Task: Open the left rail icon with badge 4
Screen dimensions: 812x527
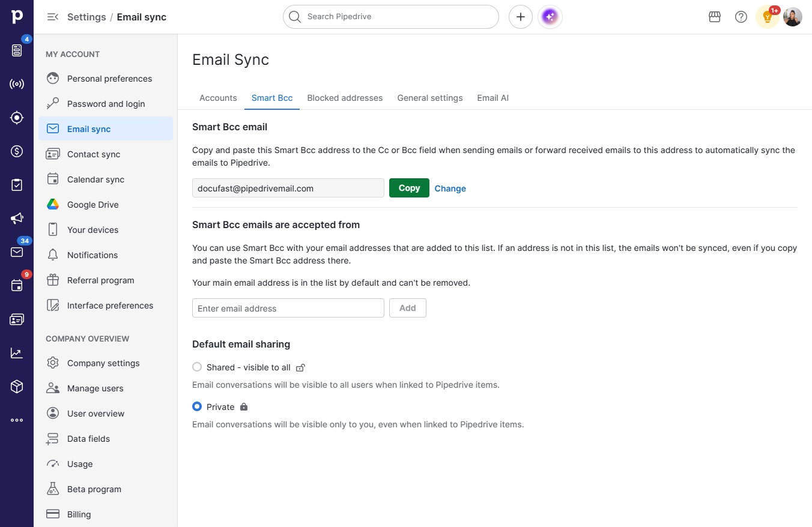Action: pyautogui.click(x=17, y=50)
